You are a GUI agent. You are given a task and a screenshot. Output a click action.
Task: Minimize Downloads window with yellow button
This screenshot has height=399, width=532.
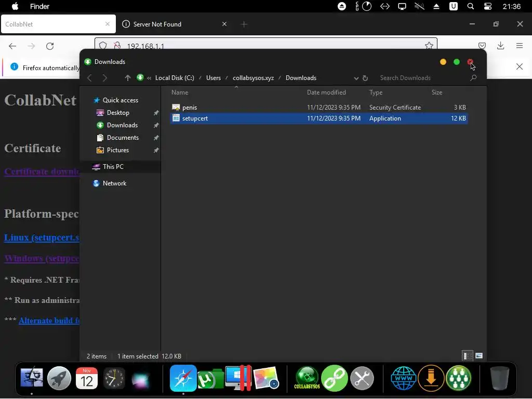(443, 62)
